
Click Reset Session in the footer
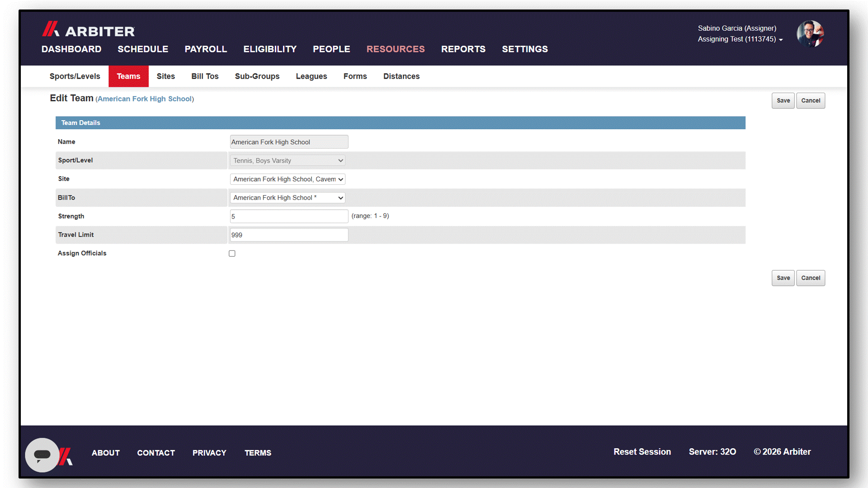coord(642,452)
